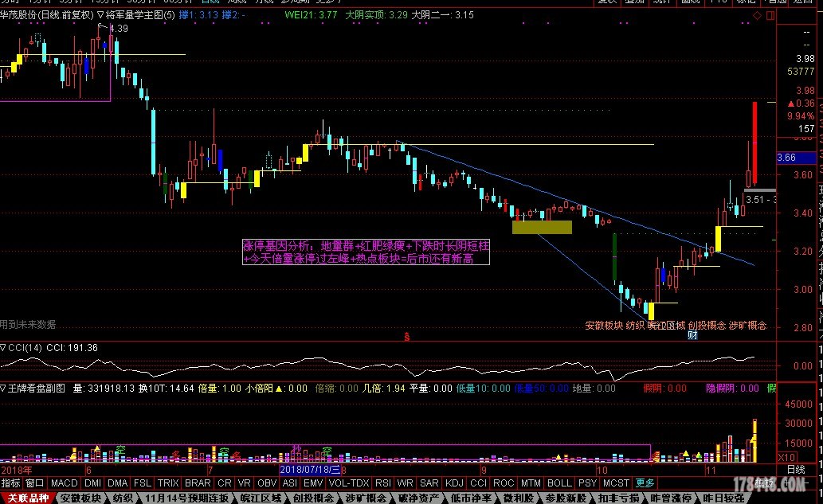The width and height of the screenshot is (823, 504).
Task: Expand the CCI(14) indicator panel dropdown
Action: pyautogui.click(x=3, y=347)
